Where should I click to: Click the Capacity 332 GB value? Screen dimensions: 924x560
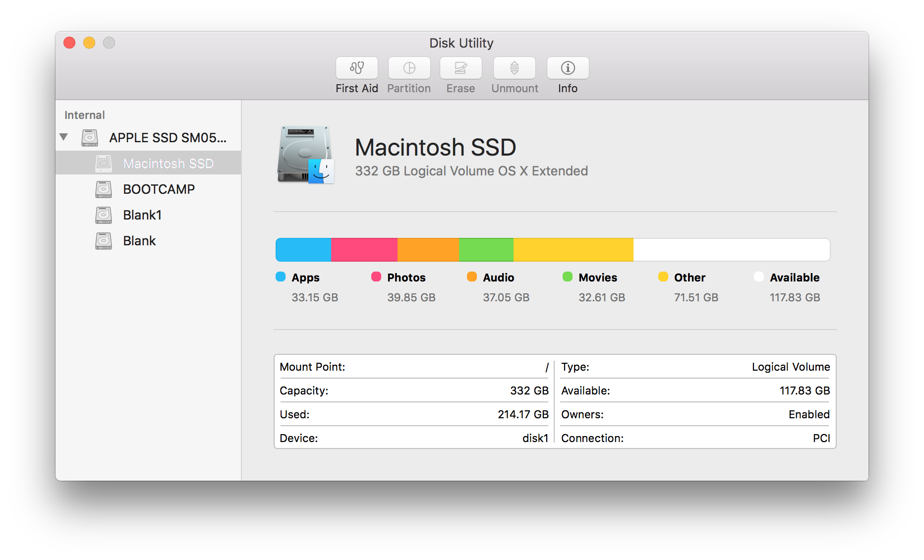(529, 391)
